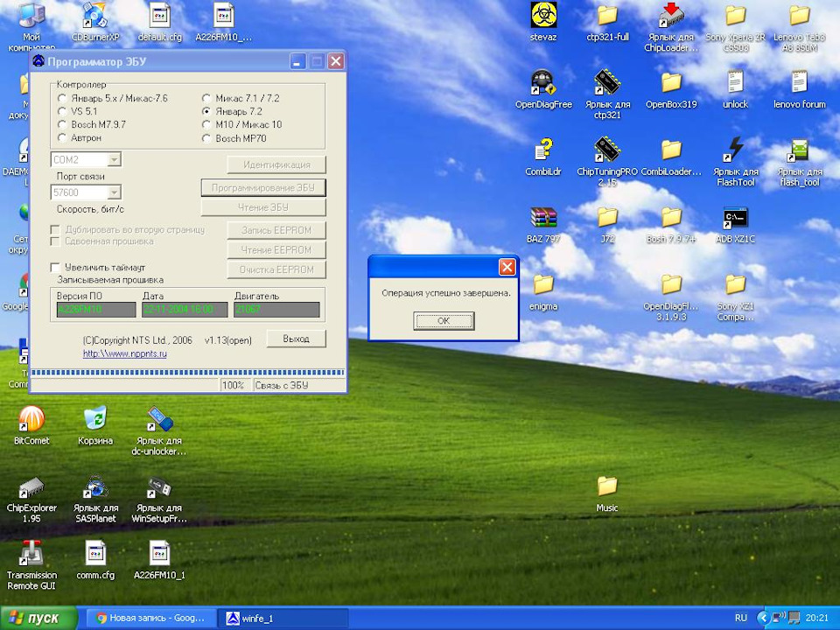Follow the www.nppnts.ru link

(x=125, y=354)
